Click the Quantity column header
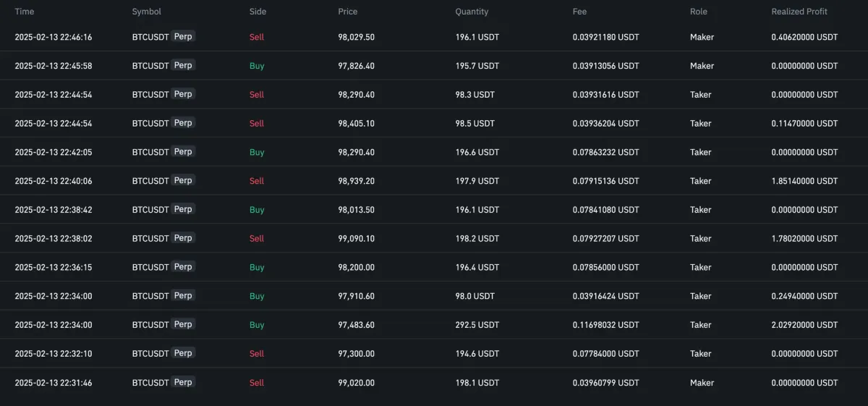This screenshot has width=868, height=406. point(472,12)
